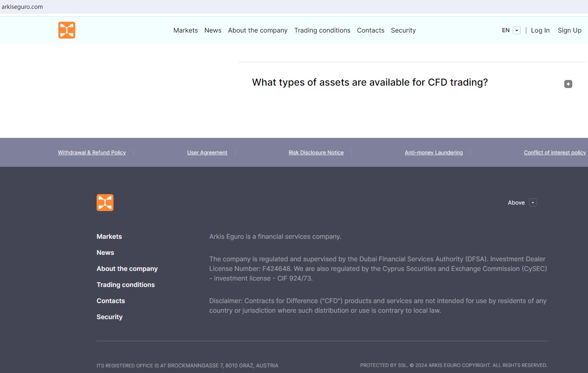Click the Log In link
This screenshot has height=373, width=588.
540,31
